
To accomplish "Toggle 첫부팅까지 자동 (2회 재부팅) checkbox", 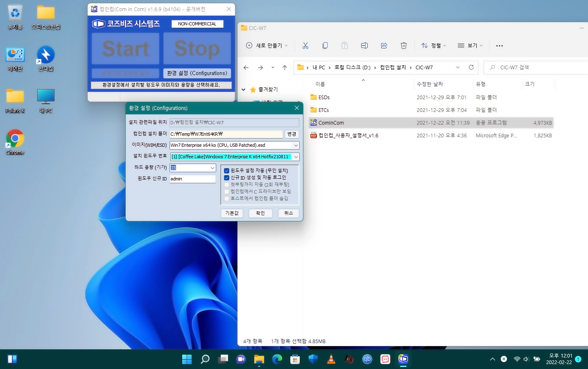I will pyautogui.click(x=226, y=184).
